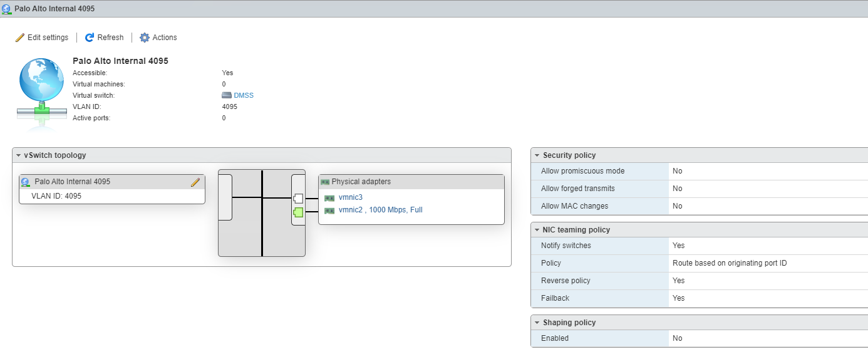The width and height of the screenshot is (868, 364).
Task: Click the Physical adapters header icon
Action: 325,182
